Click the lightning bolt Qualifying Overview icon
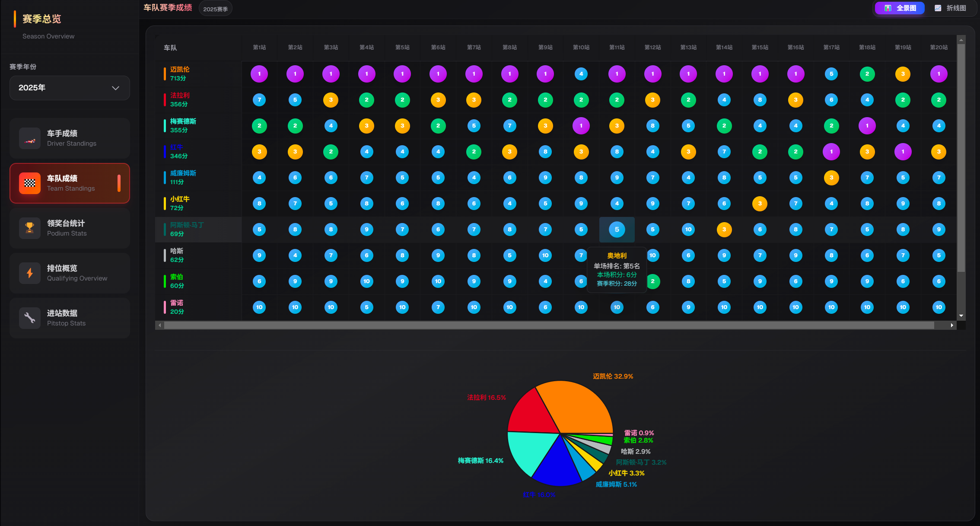 tap(30, 273)
